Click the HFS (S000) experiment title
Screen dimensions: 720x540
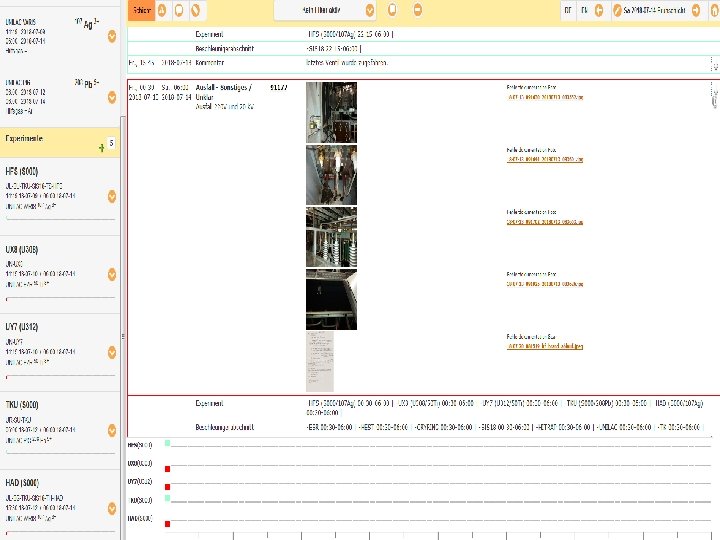point(22,172)
